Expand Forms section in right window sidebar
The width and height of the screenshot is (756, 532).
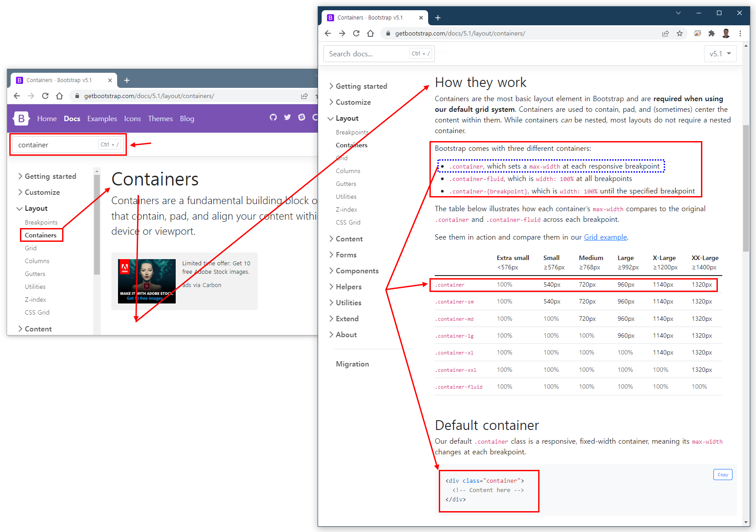(x=343, y=255)
